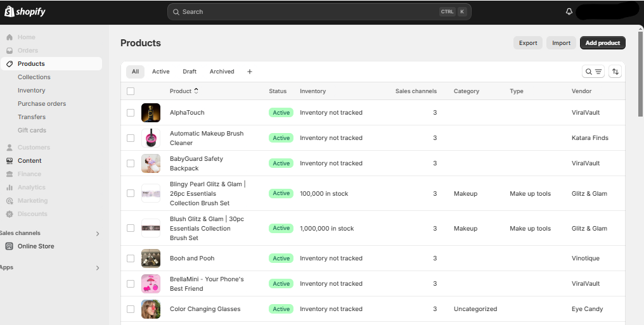Expand the Sales channels section
Image resolution: width=644 pixels, height=325 pixels.
coord(98,234)
